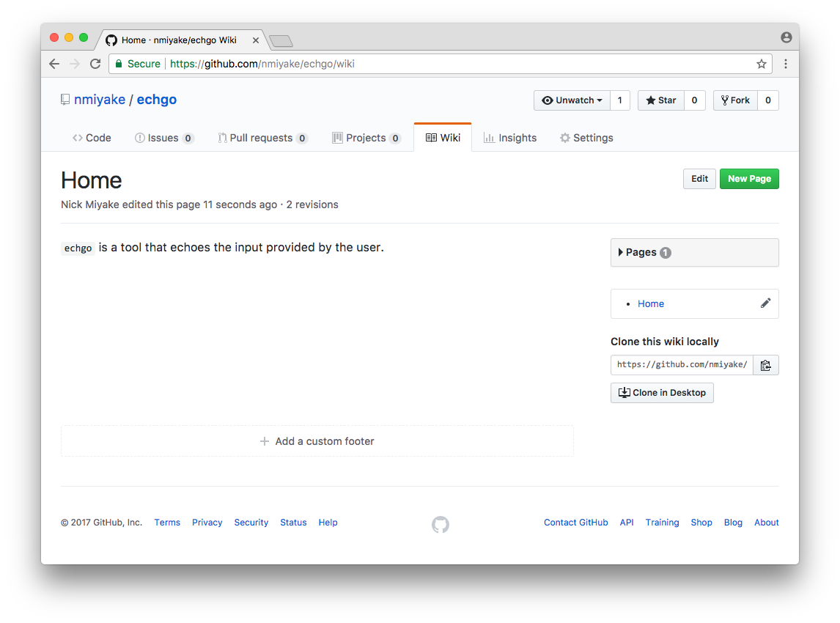
Task: Click the browser address bar
Action: [439, 64]
